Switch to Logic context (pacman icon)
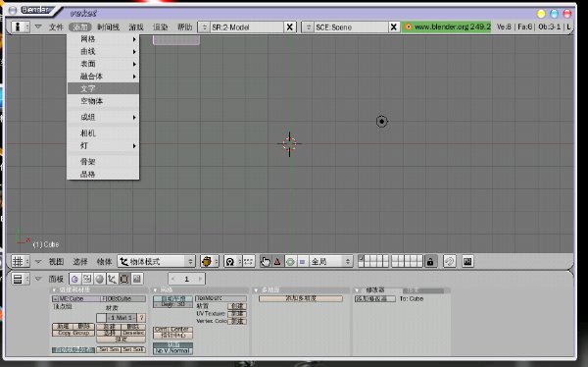 point(74,279)
